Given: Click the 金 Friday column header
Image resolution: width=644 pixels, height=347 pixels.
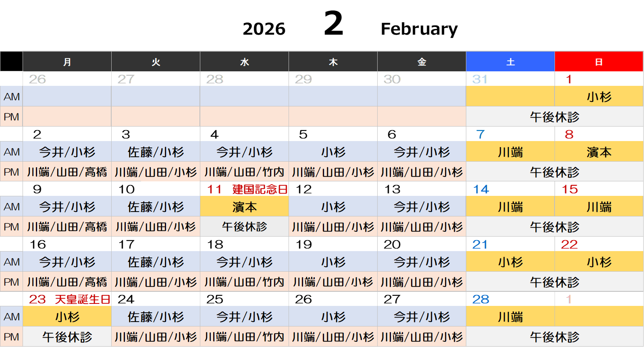Looking at the screenshot, I should [422, 62].
